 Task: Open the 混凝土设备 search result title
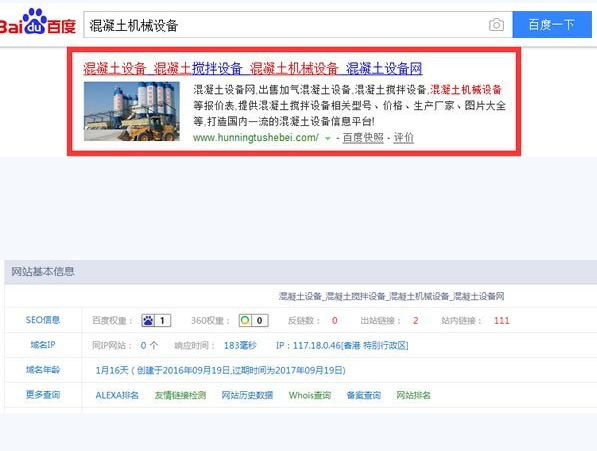[x=253, y=69]
